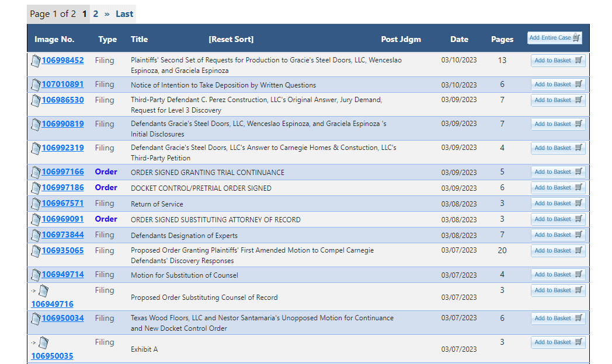The image size is (612, 364).
Task: Add Third-Party Petition answer to basket
Action: coord(558,148)
